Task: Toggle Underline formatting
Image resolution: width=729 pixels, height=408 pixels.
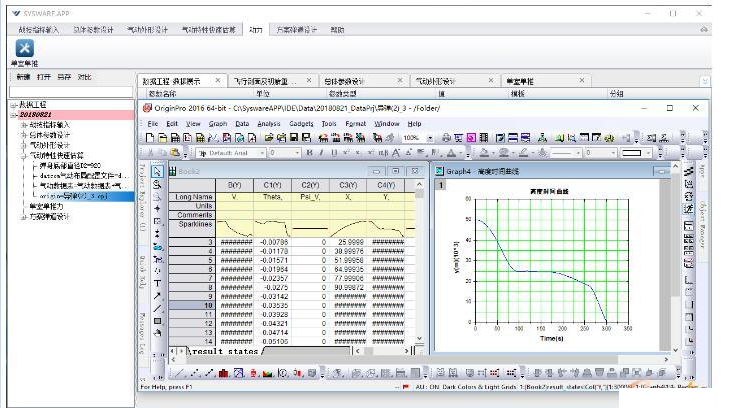Action: pyautogui.click(x=334, y=152)
